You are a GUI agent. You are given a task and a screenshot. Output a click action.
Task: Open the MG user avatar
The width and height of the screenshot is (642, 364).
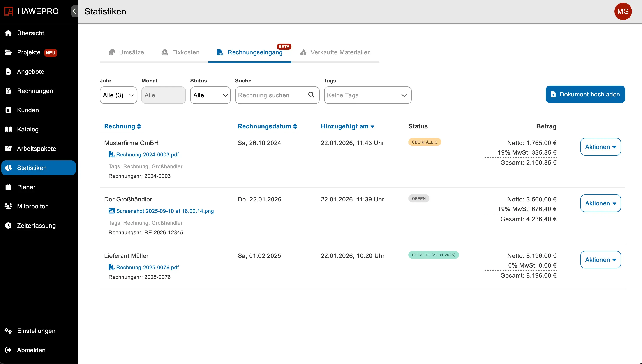click(x=623, y=11)
